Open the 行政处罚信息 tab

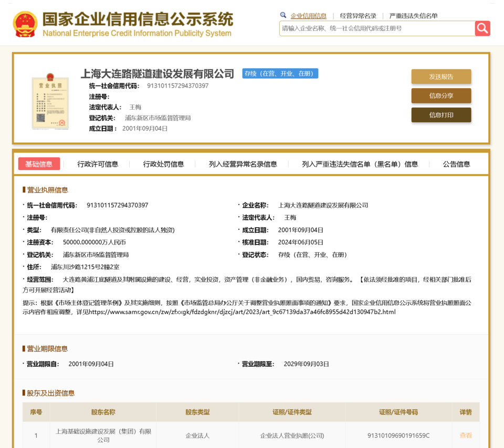[x=163, y=164]
